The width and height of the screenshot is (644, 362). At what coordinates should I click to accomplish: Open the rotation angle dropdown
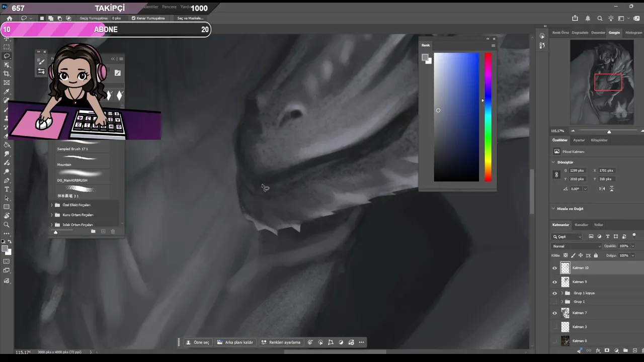click(585, 189)
